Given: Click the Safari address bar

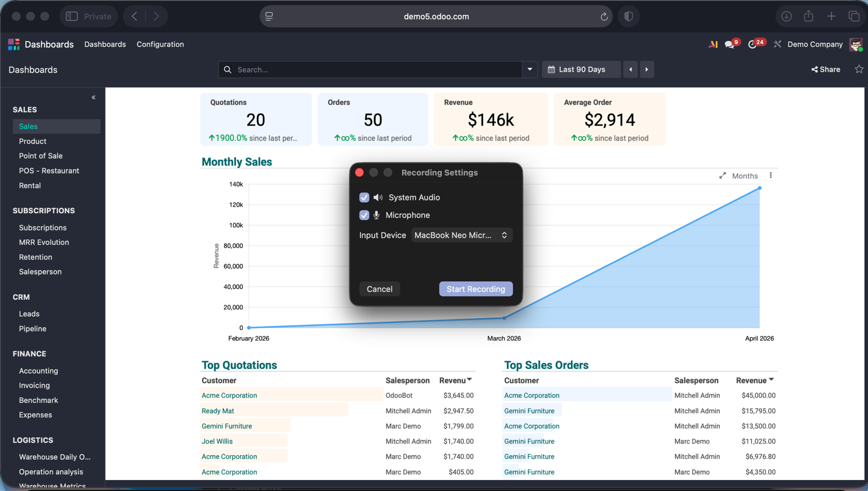Looking at the screenshot, I should (436, 16).
